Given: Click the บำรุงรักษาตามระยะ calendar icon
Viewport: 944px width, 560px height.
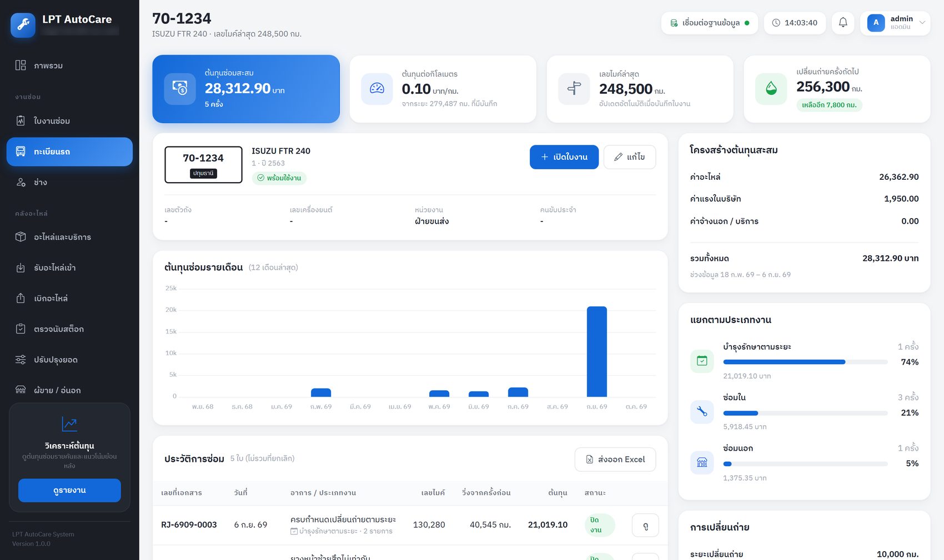Looking at the screenshot, I should tap(702, 361).
